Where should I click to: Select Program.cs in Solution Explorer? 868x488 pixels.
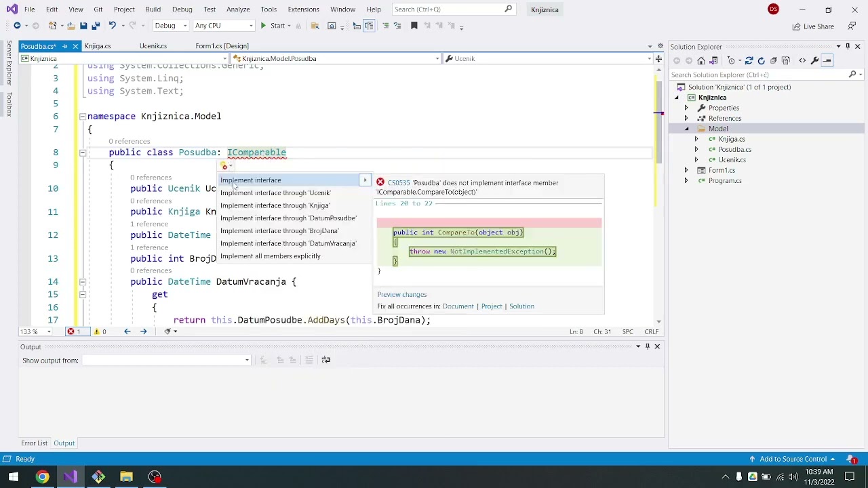(x=725, y=181)
